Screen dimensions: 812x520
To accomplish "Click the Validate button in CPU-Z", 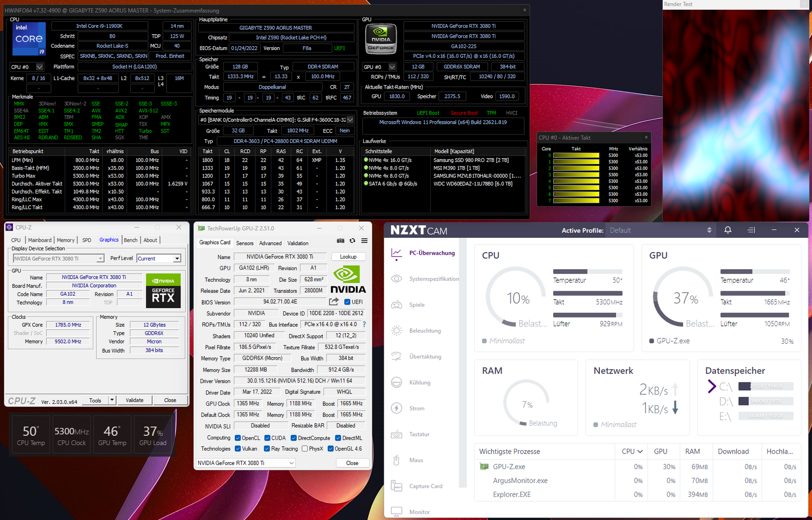I will point(135,400).
